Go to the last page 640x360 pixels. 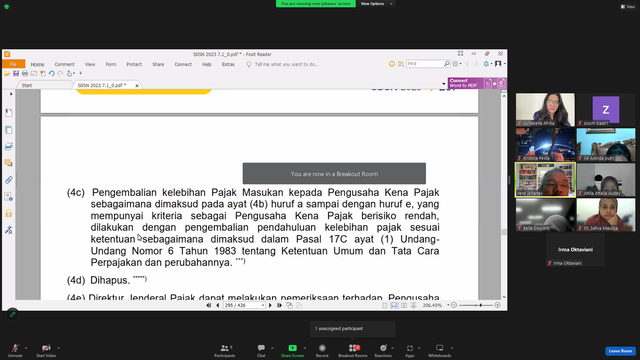pyautogui.click(x=280, y=305)
